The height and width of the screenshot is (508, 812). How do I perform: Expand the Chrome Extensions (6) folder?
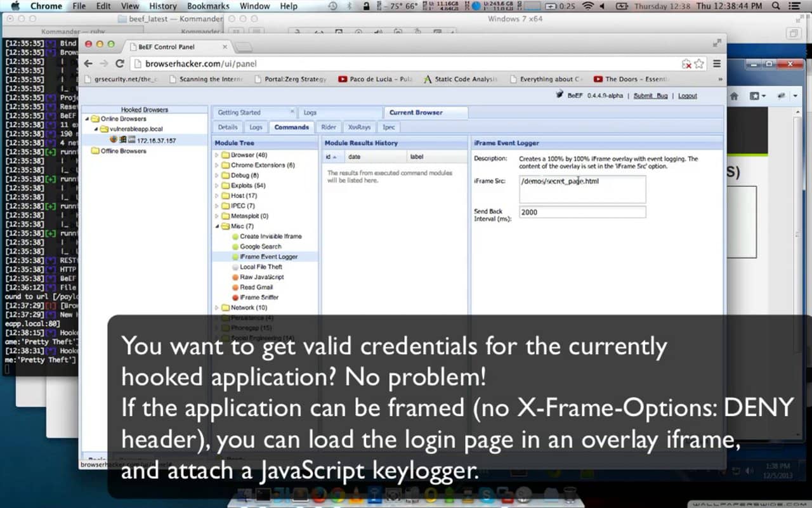pyautogui.click(x=217, y=166)
